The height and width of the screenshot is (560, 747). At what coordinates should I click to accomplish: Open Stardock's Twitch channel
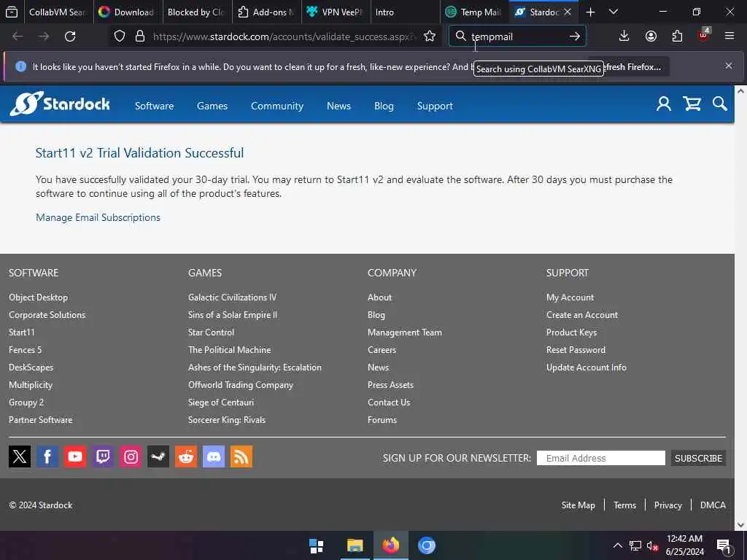point(103,456)
